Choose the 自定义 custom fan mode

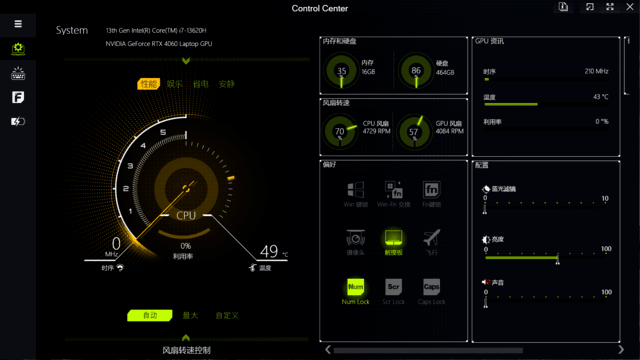227,316
